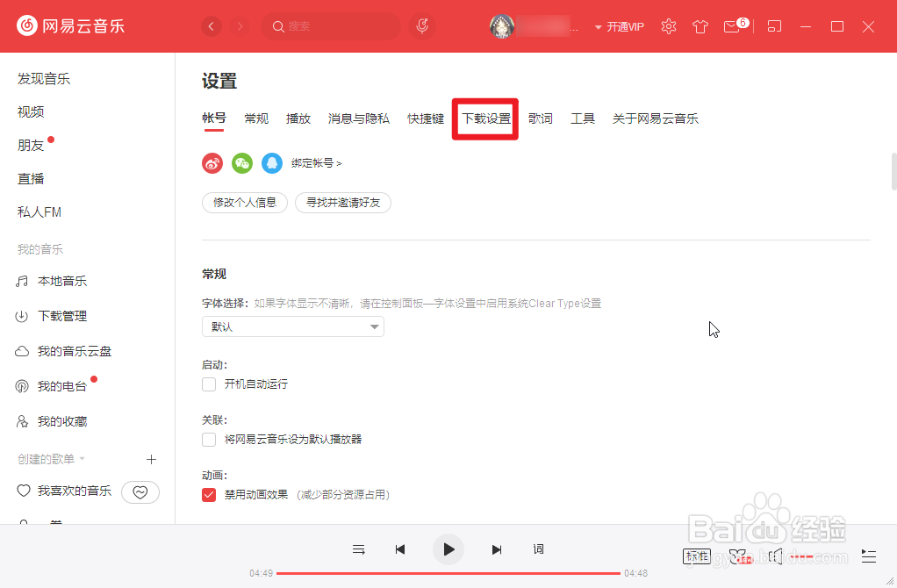
Task: Open the sound effects icon
Action: click(x=740, y=556)
